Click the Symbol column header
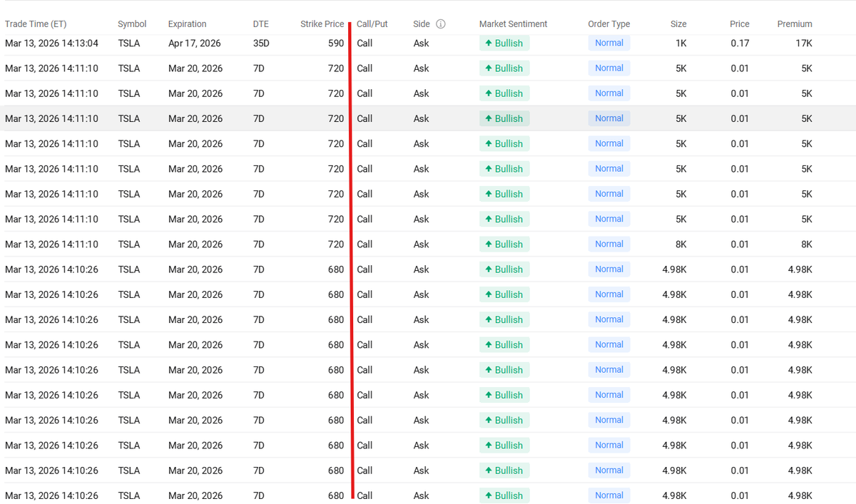Screen dimensions: 856x504 132,24
